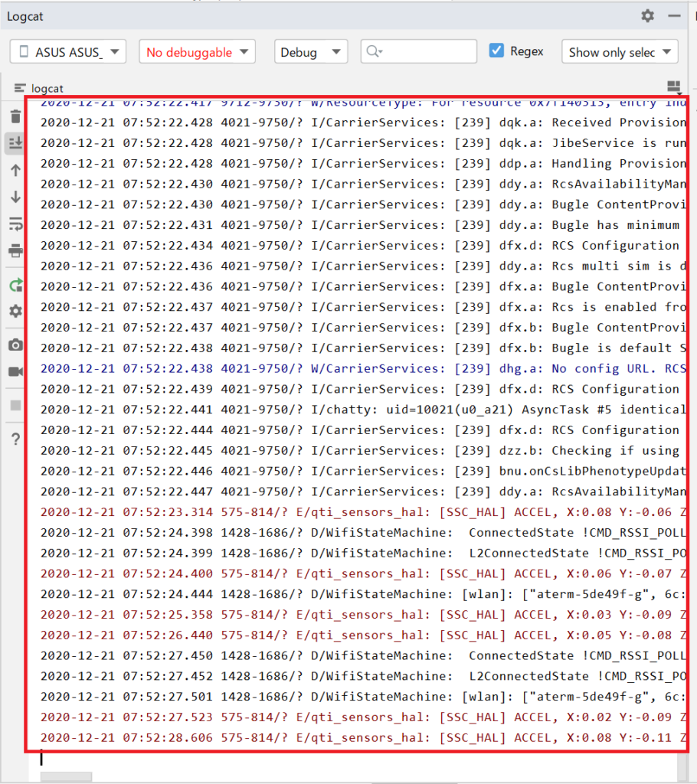
Task: Click the 07:52:27.450 ConnectedState log line
Action: coord(363,655)
